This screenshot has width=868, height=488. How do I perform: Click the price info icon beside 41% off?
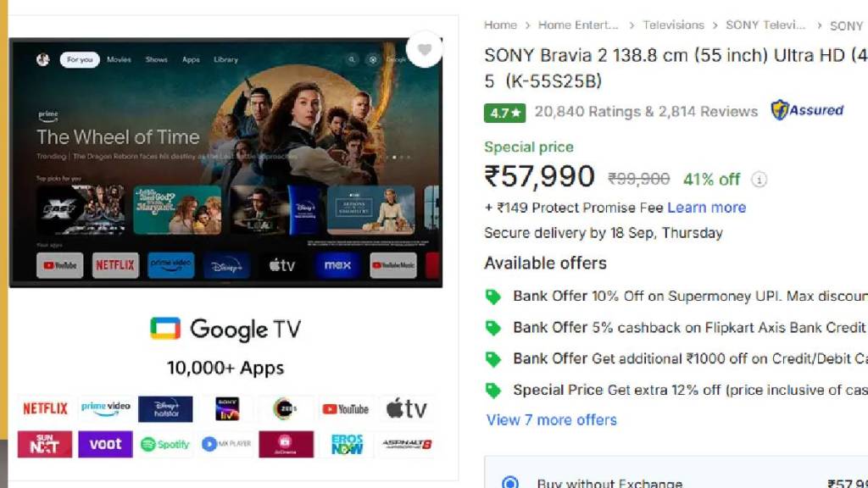(x=759, y=180)
